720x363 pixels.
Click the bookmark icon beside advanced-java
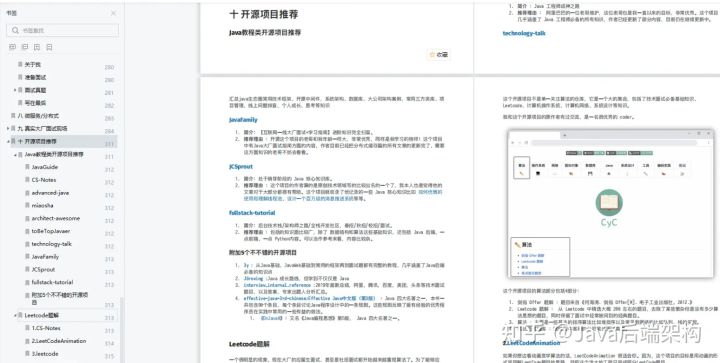[27, 193]
